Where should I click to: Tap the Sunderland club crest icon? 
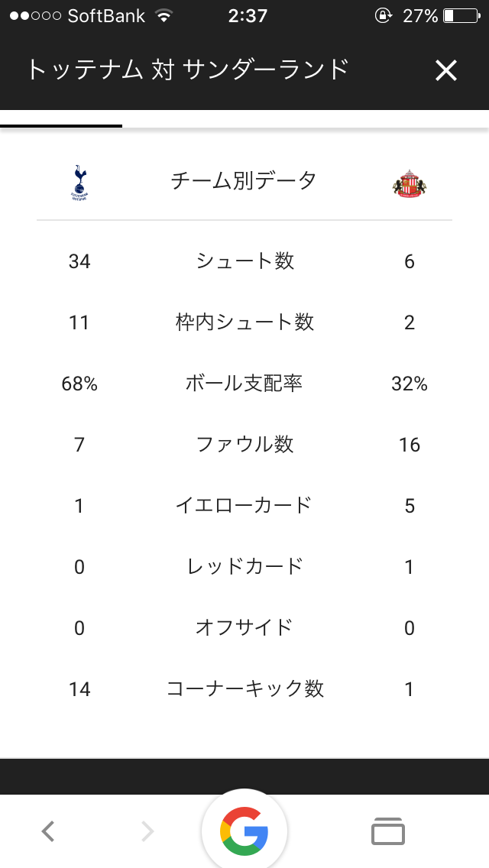(x=410, y=184)
